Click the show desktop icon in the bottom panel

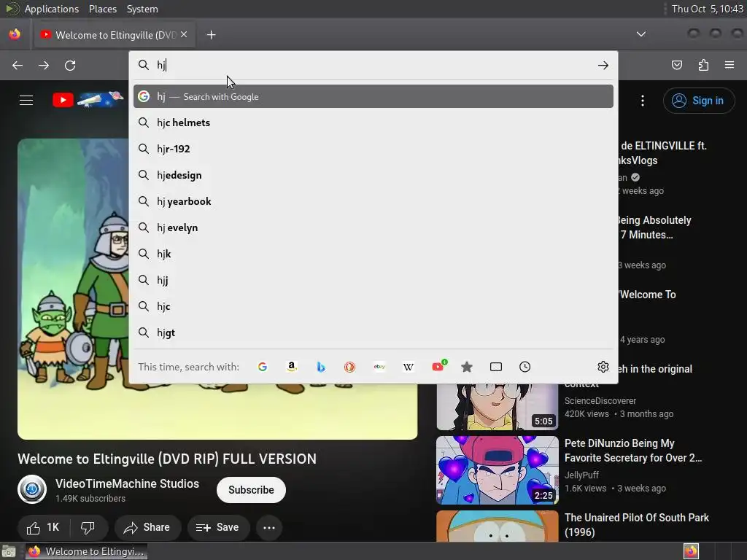click(9, 551)
